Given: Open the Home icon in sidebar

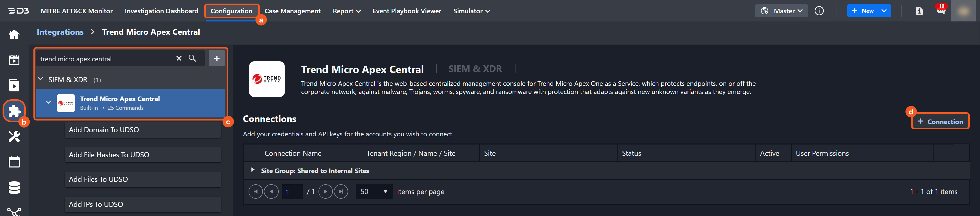Looking at the screenshot, I should pyautogui.click(x=14, y=35).
